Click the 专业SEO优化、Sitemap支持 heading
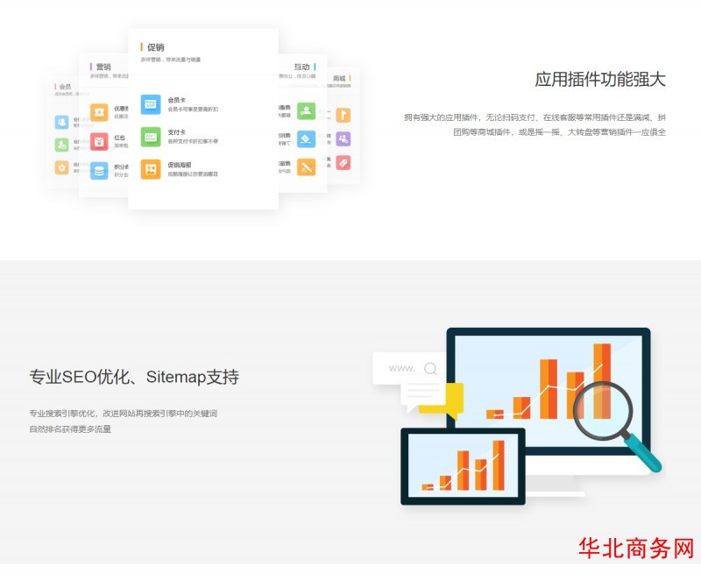The height and width of the screenshot is (588, 701). point(134,378)
